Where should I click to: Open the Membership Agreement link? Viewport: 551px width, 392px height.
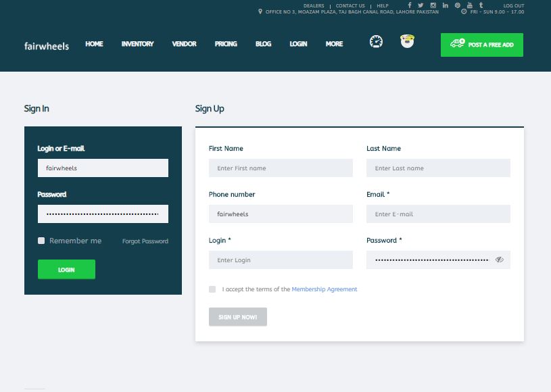click(325, 289)
